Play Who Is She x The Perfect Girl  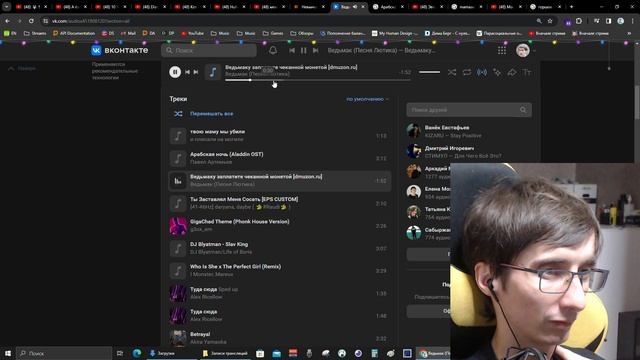[280, 271]
